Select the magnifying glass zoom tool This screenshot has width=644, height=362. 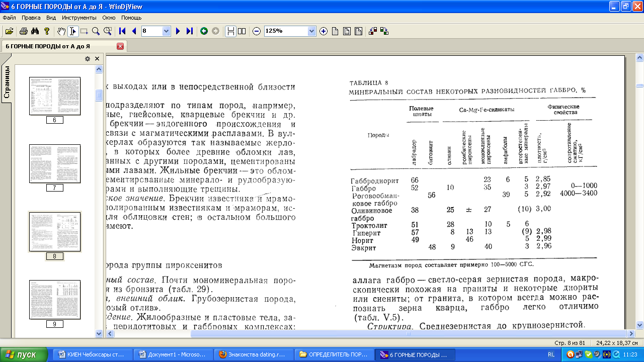click(96, 31)
